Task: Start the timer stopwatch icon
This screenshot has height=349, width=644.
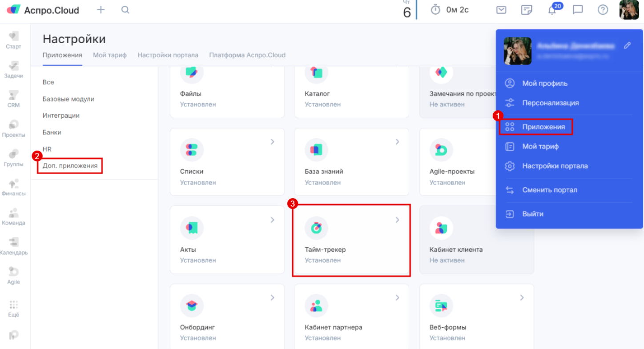Action: coord(435,10)
